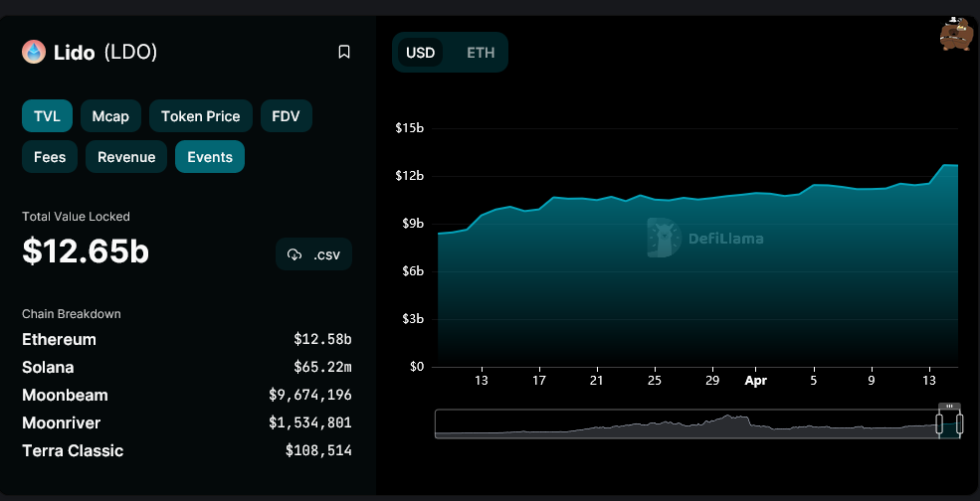980x501 pixels.
Task: Show Revenue on the chart
Action: (x=126, y=157)
